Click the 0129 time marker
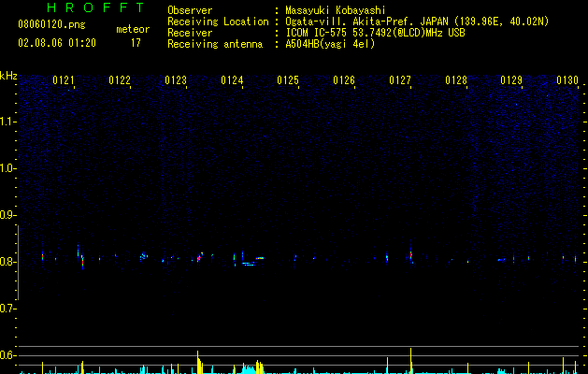This screenshot has height=374, width=588. (511, 80)
